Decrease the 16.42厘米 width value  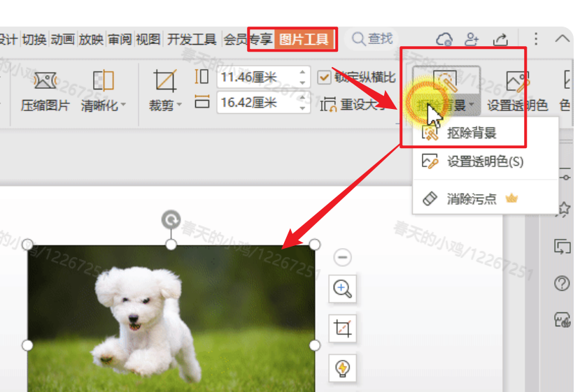(x=302, y=108)
